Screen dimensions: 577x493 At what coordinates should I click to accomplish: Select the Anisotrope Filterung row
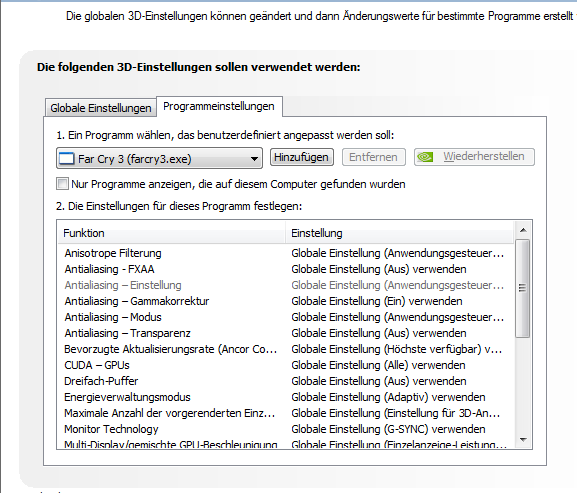coord(286,253)
